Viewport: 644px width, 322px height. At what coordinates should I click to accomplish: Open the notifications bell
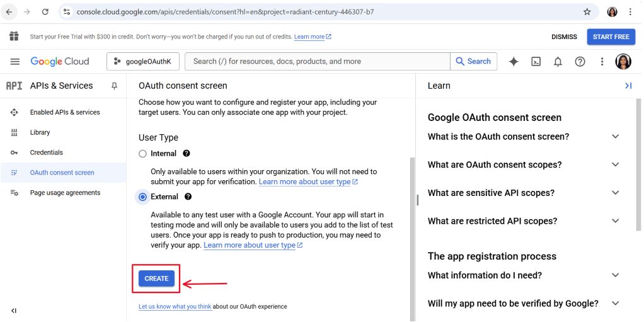(x=558, y=62)
